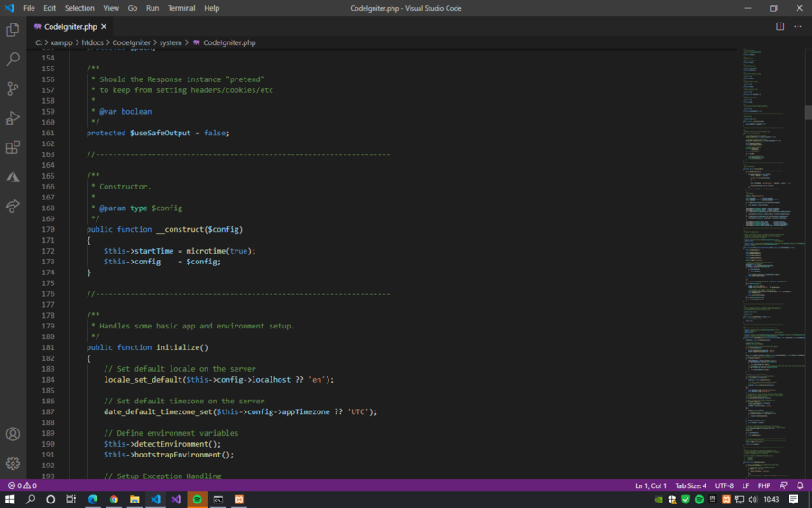
Task: Open the Search view in activity bar
Action: point(13,60)
